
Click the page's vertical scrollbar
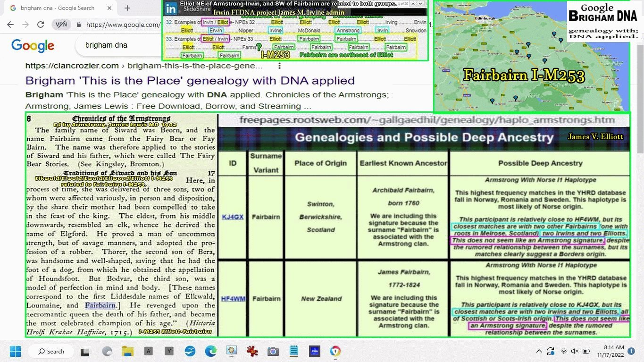pyautogui.click(x=640, y=142)
